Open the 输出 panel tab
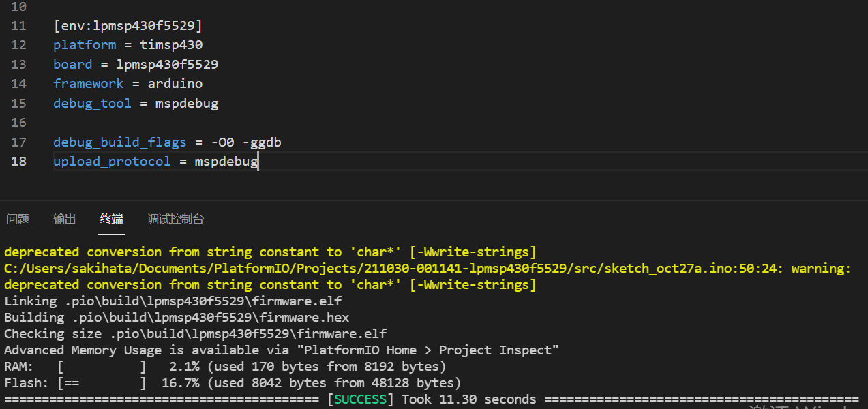868x409 pixels. [x=65, y=219]
